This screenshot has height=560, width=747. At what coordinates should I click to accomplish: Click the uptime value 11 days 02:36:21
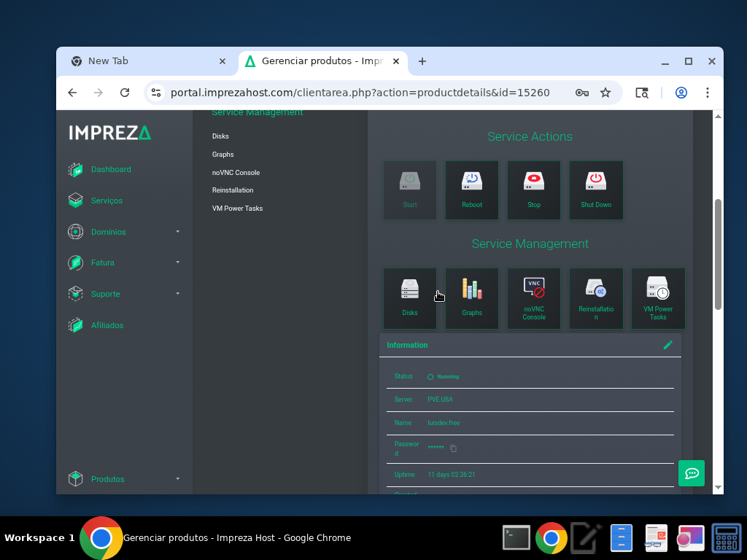(x=451, y=475)
